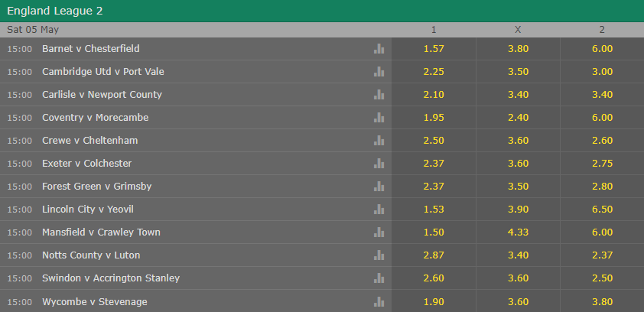Show stats icon for Wycombe v Stevenage
644x312 pixels.
(379, 302)
